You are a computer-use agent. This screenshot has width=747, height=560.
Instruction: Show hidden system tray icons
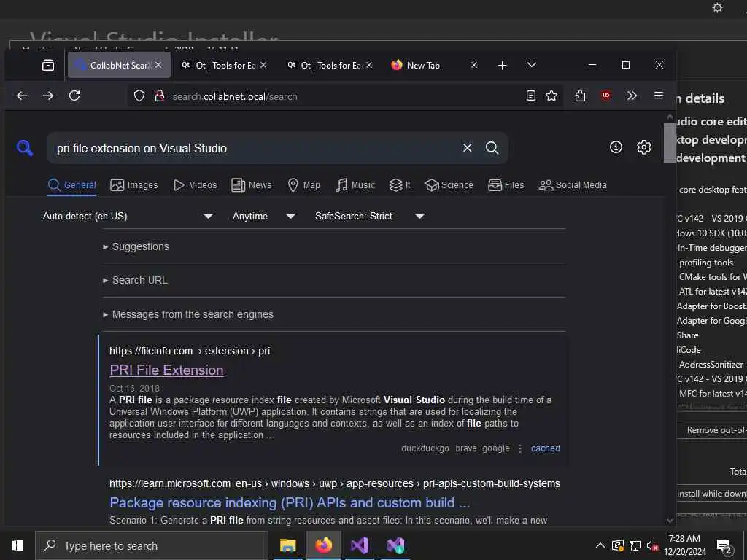(600, 545)
